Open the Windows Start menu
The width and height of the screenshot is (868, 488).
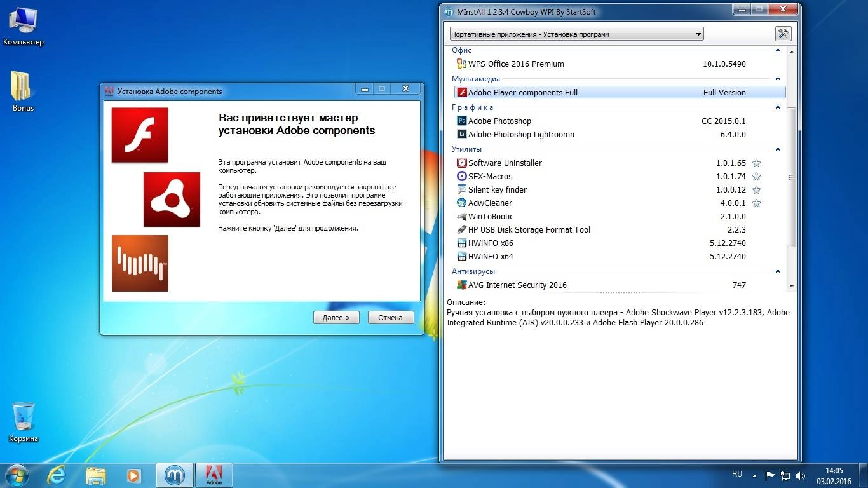[x=17, y=475]
